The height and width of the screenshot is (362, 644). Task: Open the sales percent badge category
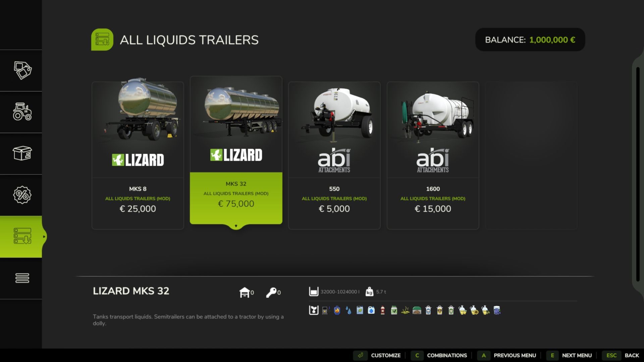pyautogui.click(x=22, y=195)
